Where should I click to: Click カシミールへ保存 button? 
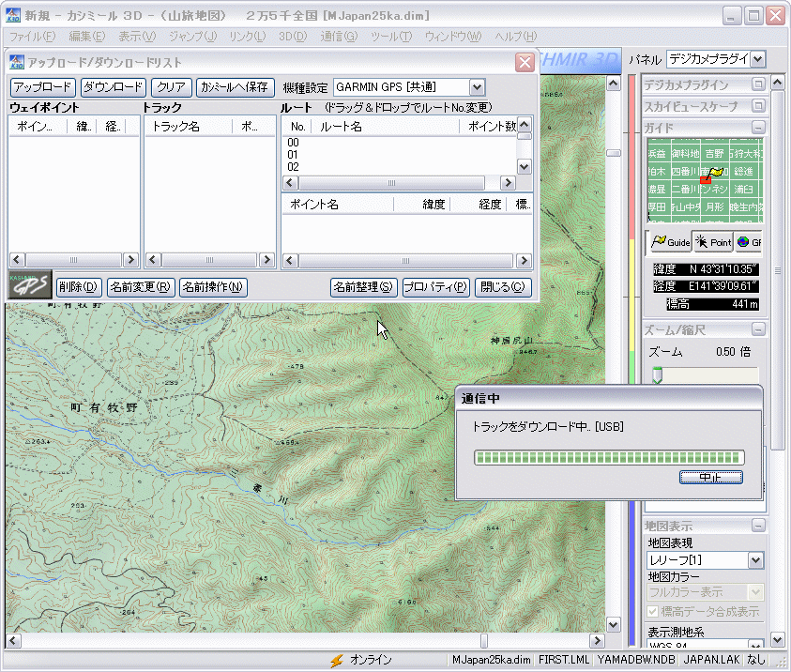click(x=236, y=87)
